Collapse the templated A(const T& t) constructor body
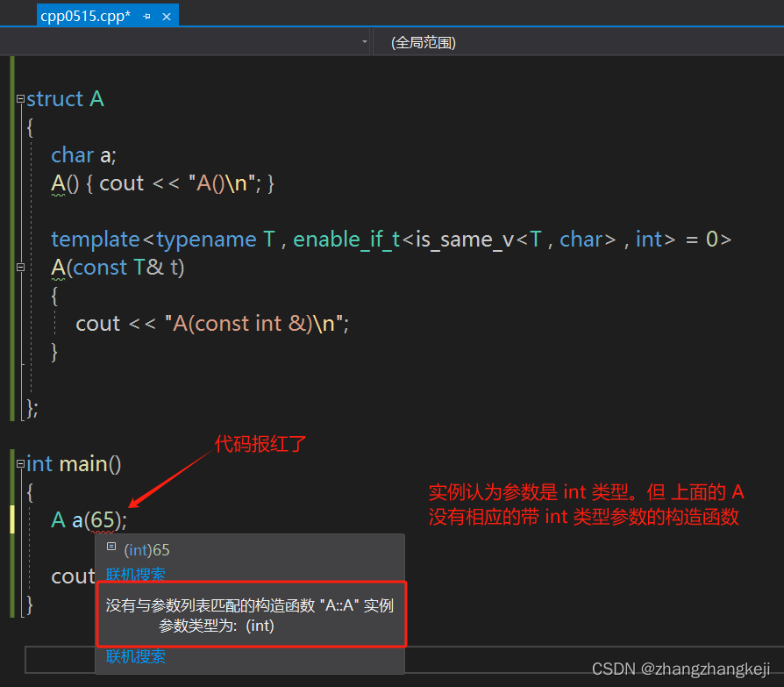This screenshot has height=687, width=784. 19,268
